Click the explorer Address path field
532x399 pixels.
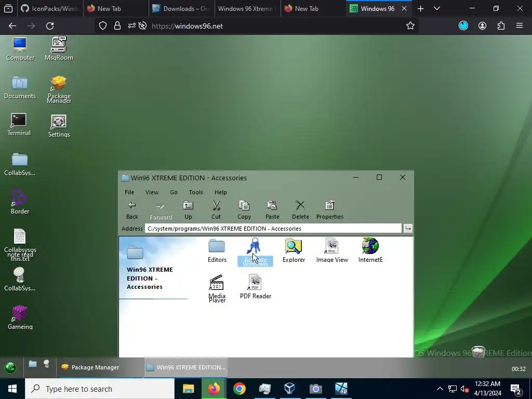273,229
